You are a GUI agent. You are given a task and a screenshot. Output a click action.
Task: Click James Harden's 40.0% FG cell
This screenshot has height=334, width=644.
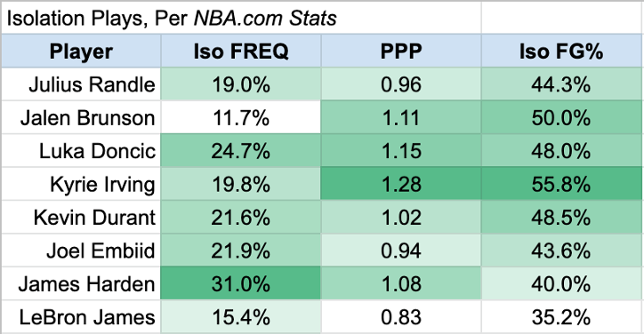(x=561, y=283)
